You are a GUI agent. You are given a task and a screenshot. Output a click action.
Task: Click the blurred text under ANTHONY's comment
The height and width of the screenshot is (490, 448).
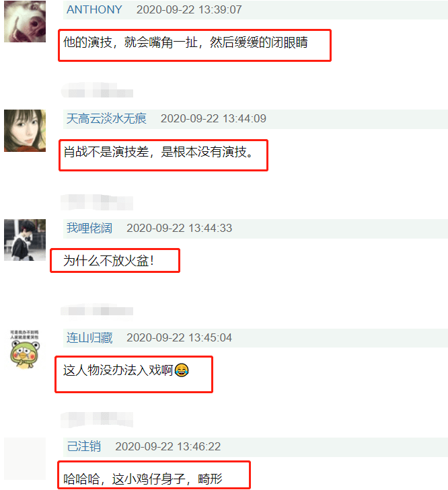[97, 90]
